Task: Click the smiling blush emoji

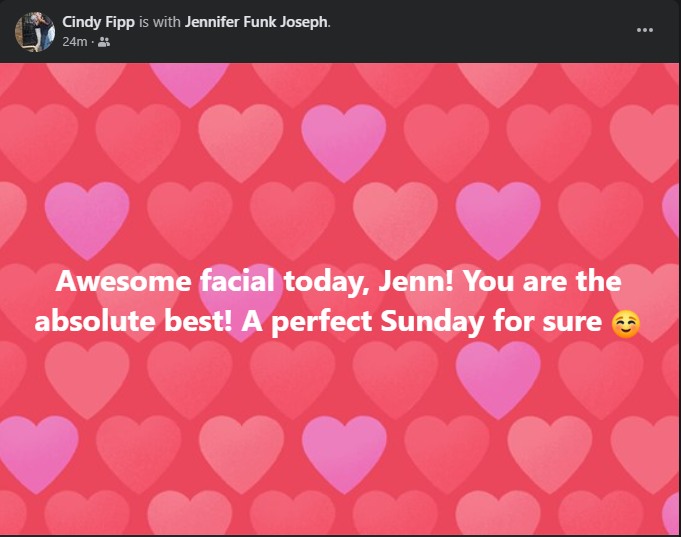Action: (x=625, y=324)
